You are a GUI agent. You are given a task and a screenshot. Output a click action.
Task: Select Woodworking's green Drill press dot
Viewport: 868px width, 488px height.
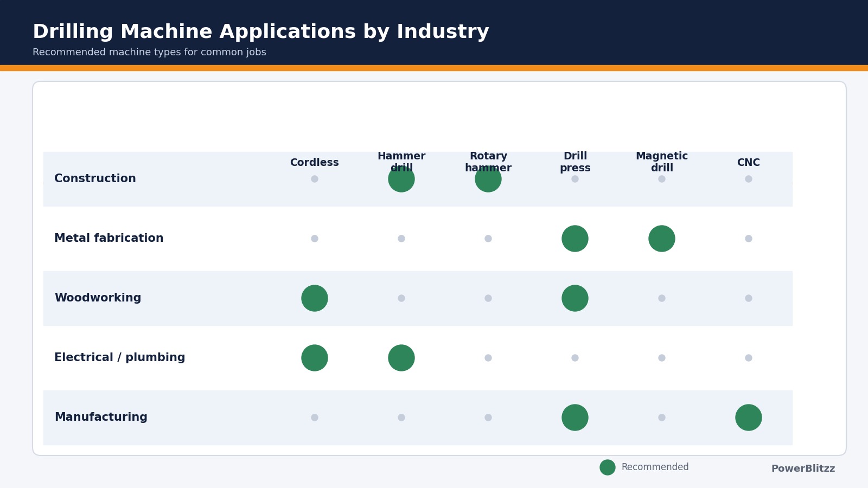(575, 298)
